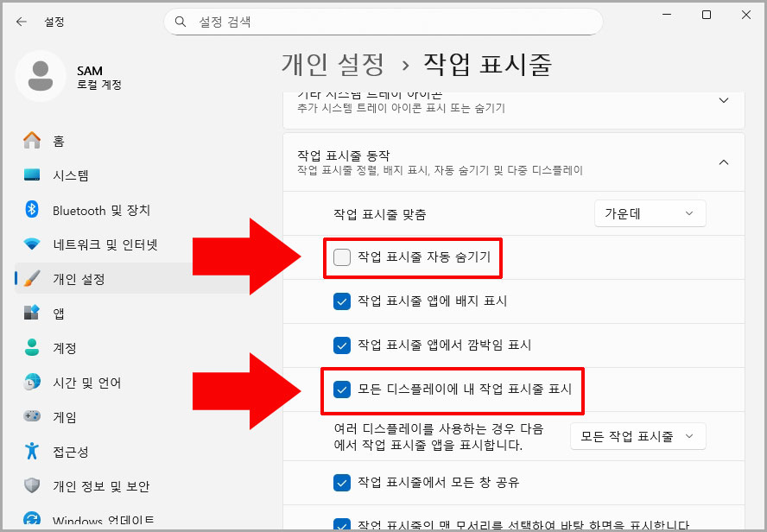Open the 모든 작업 표시줄 dropdown
This screenshot has height=532, width=767.
637,436
